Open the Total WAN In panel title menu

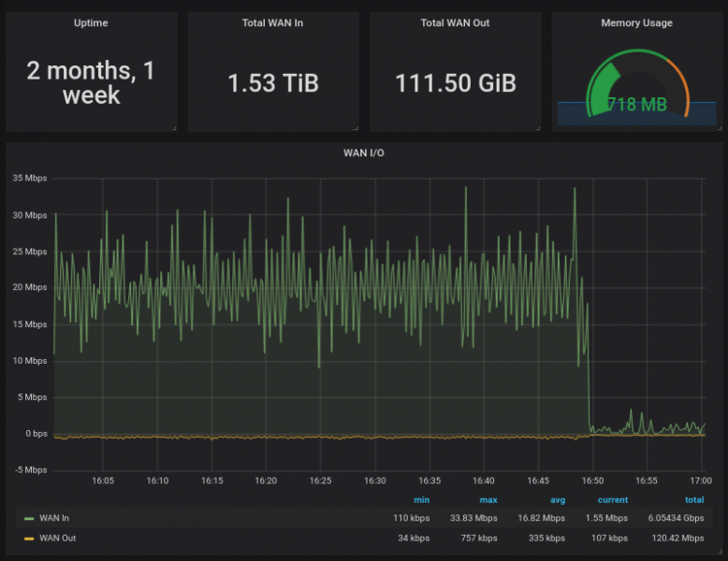pyautogui.click(x=272, y=23)
